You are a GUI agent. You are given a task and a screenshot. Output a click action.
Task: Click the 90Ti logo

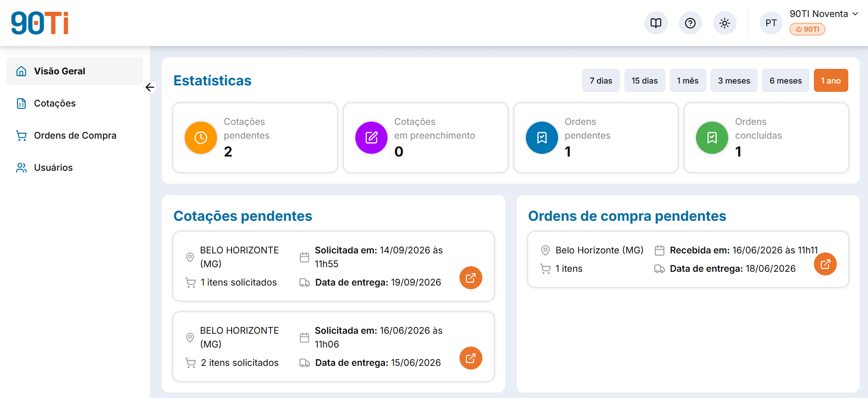[x=40, y=23]
